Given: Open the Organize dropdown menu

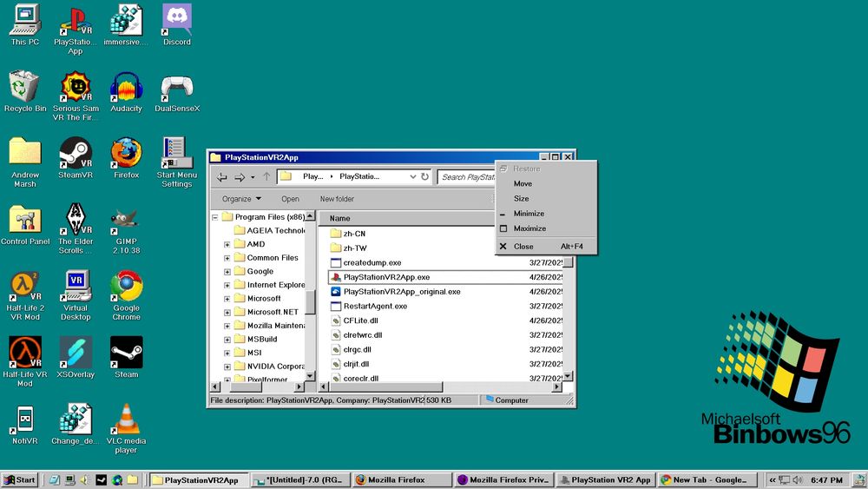Looking at the screenshot, I should coord(241,199).
